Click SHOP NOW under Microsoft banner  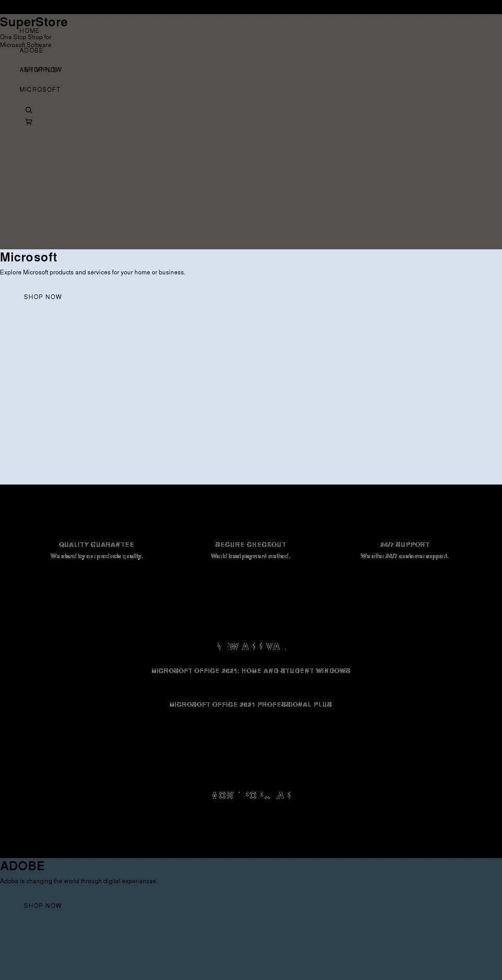(x=43, y=297)
